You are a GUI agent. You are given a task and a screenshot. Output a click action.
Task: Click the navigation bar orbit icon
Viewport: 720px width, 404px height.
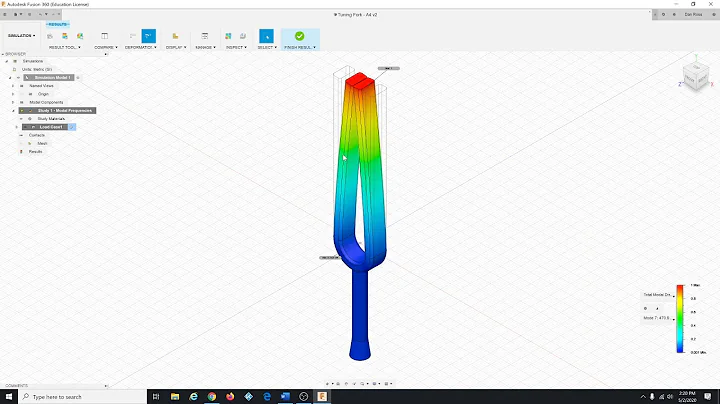point(327,384)
